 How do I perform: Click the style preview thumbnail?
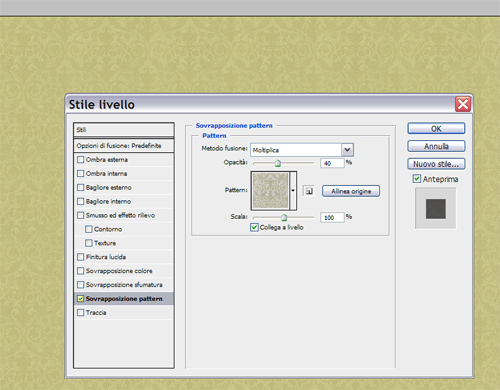point(436,209)
